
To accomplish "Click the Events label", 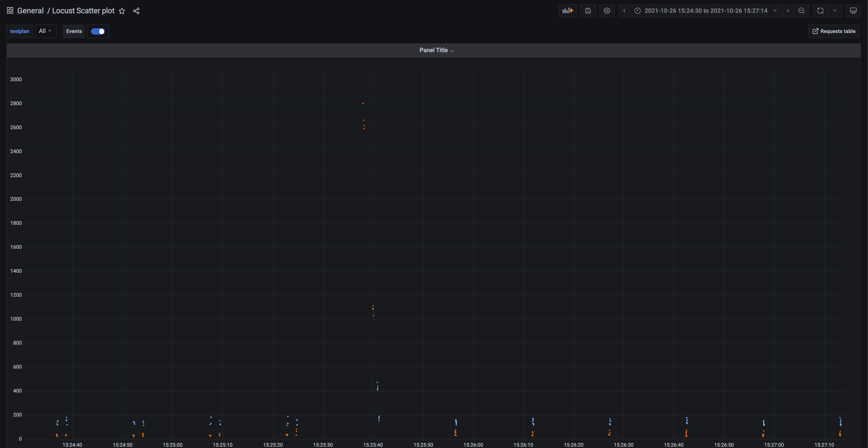I will [74, 31].
